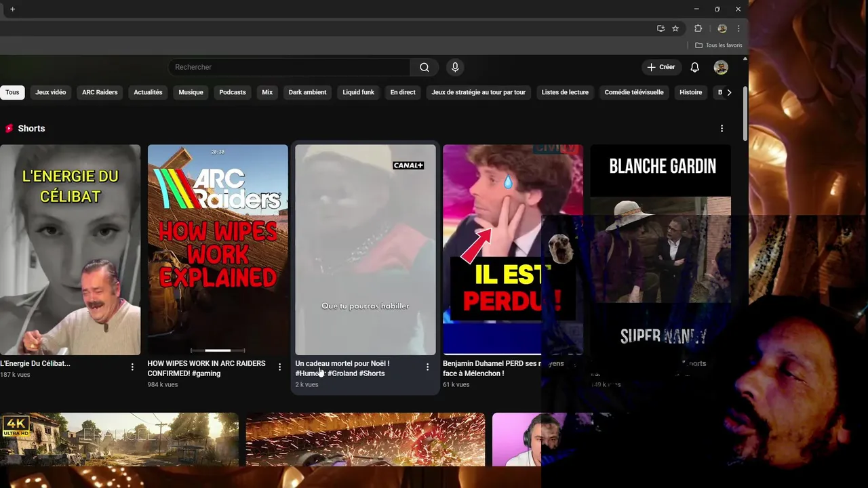Click the page vertical scrollbar

coord(745,113)
